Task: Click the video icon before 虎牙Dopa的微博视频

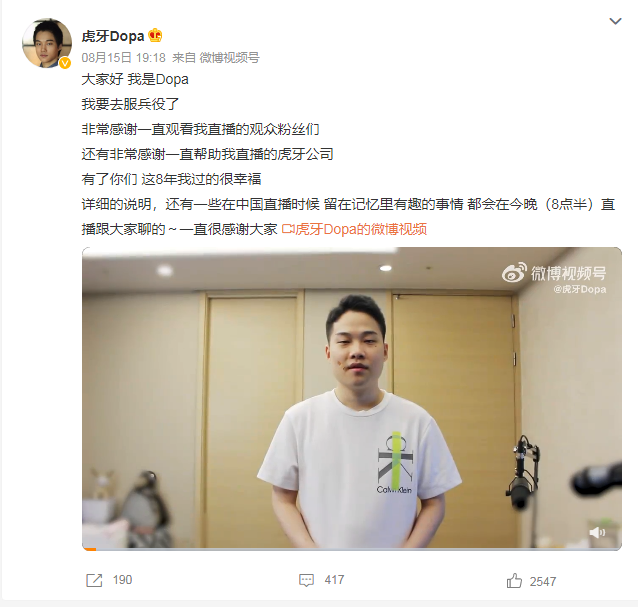Action: coord(288,229)
